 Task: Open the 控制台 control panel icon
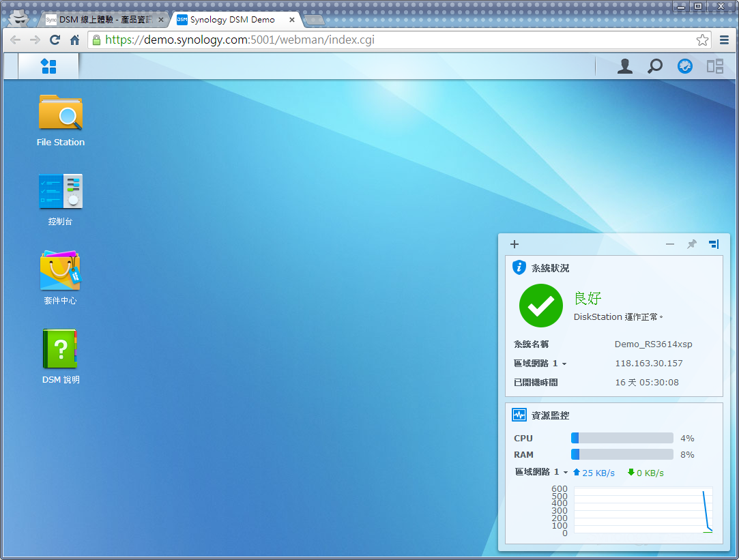click(x=60, y=200)
